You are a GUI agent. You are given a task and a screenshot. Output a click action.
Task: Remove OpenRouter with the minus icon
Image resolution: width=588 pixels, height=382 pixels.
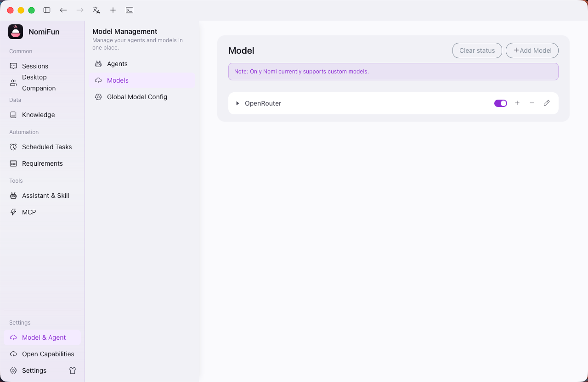(532, 103)
